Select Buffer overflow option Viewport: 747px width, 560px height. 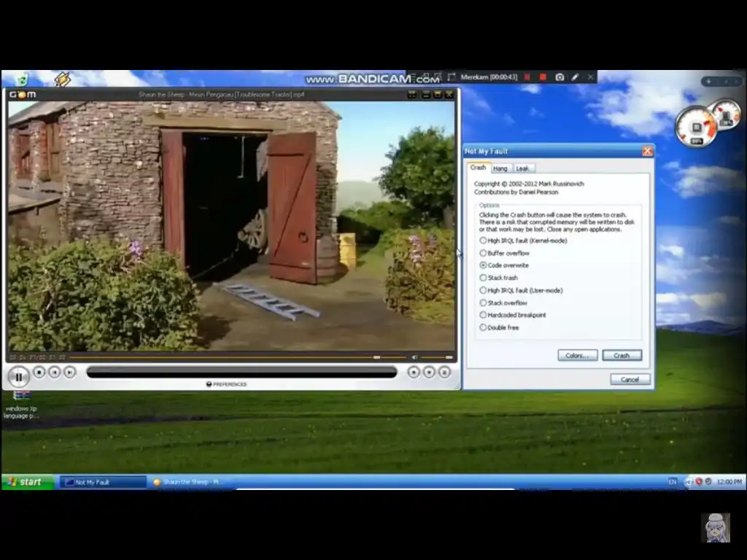coord(505,253)
